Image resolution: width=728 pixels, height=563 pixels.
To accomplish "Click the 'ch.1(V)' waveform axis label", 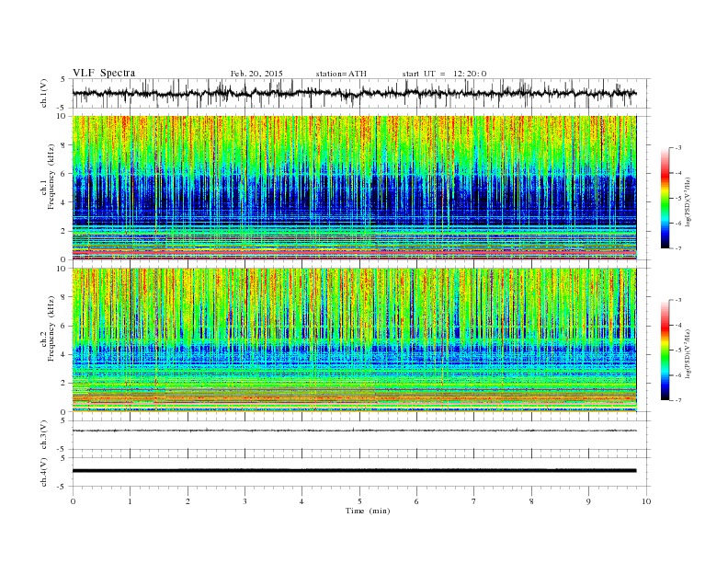I will (x=43, y=93).
